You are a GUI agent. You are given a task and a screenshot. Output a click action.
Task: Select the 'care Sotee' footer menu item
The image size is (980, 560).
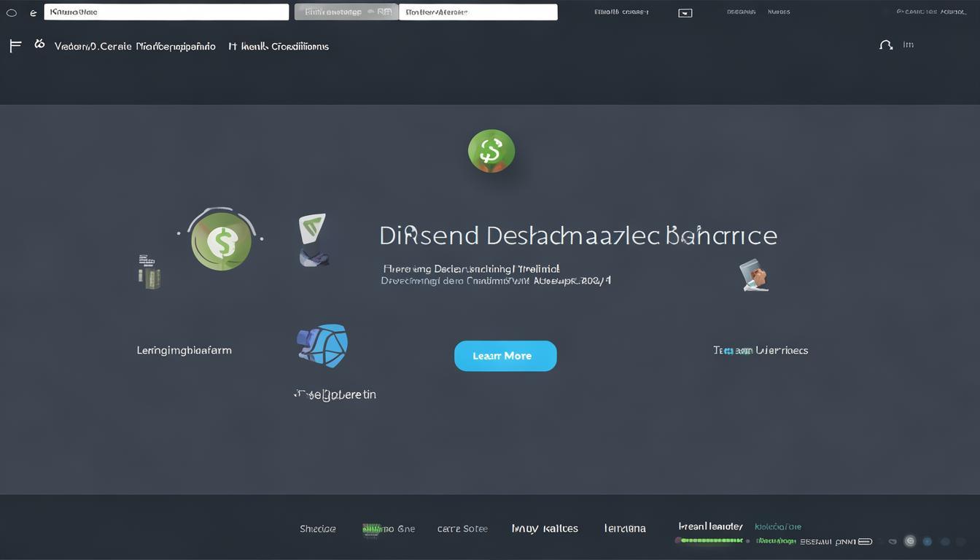tap(462, 529)
